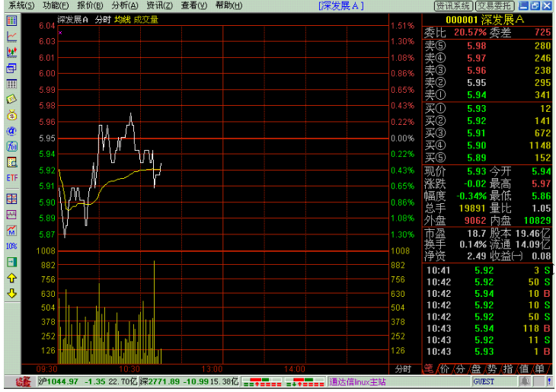Click the bell alert icon in status bar
The height and width of the screenshot is (392, 556).
[x=525, y=381]
